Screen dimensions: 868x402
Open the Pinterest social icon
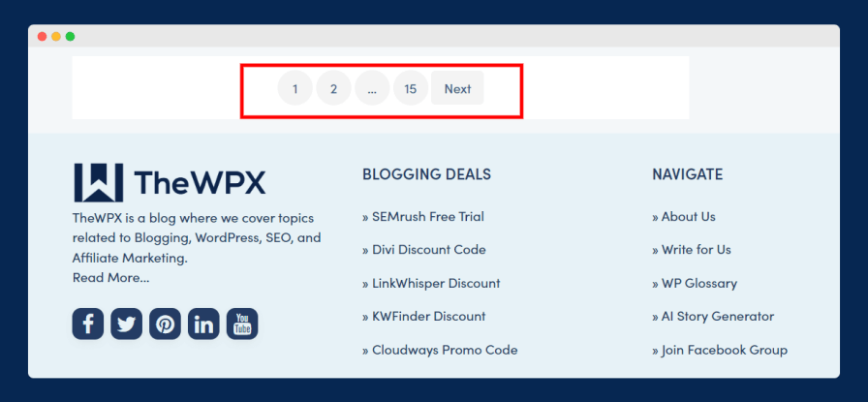165,324
